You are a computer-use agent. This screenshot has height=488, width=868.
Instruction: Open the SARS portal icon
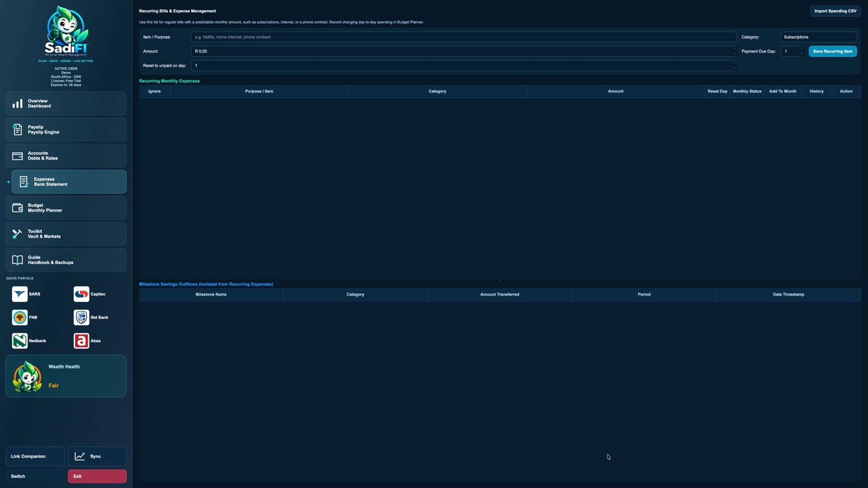pyautogui.click(x=20, y=294)
